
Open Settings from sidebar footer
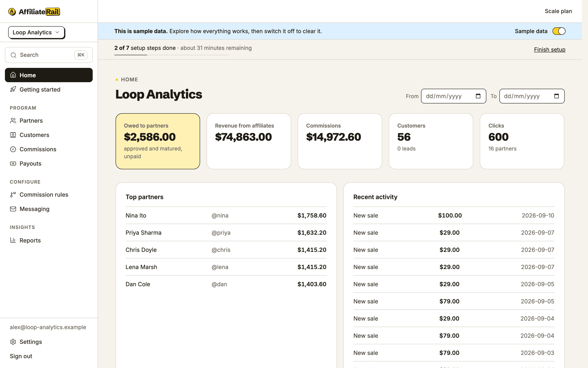(49, 342)
